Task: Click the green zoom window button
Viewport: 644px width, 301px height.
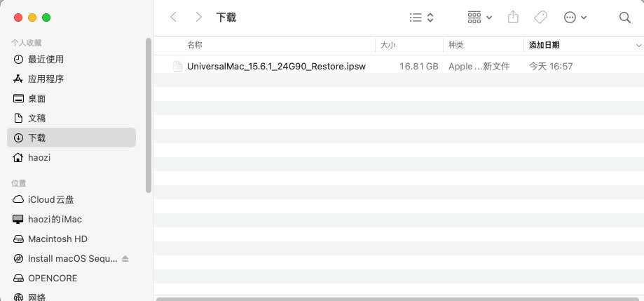Action: (x=46, y=17)
